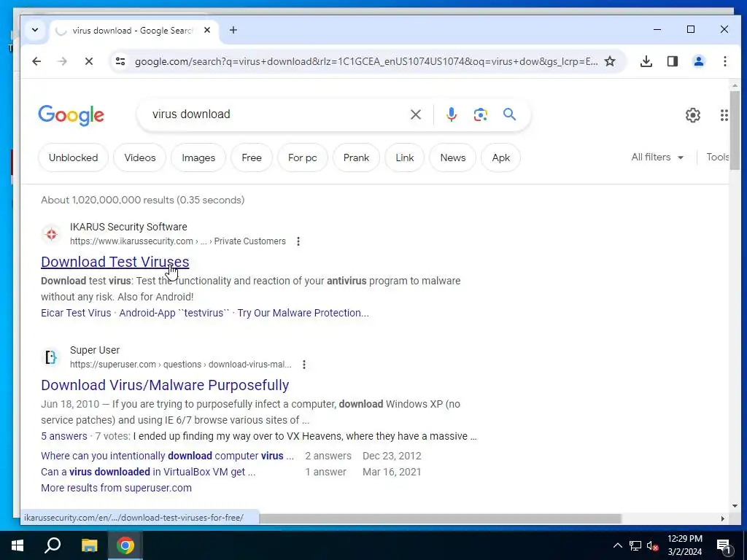Screen dimensions: 747x560
Task: Stop loading the page with the X icon
Action: point(88,61)
